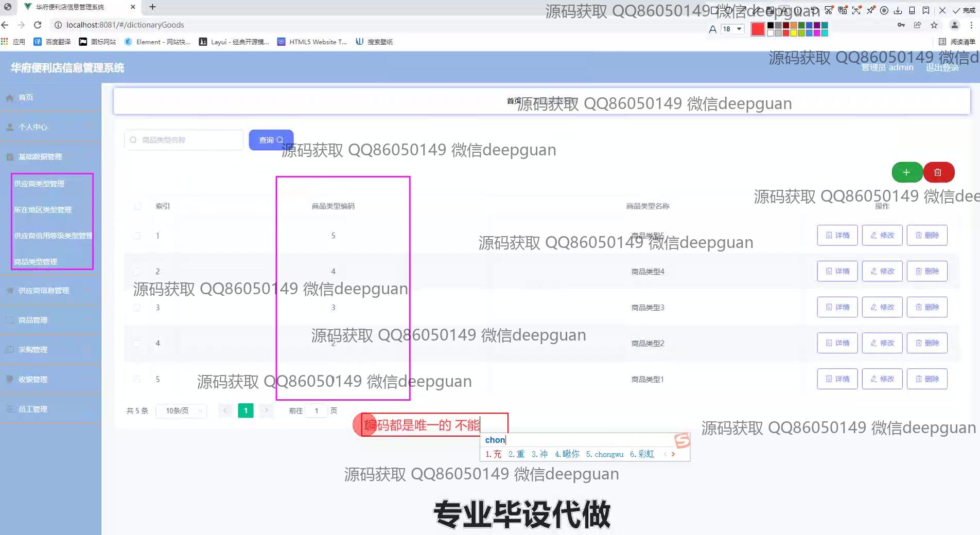980x535 pixels.
Task: Click the bookmark star in address bar
Action: (934, 25)
